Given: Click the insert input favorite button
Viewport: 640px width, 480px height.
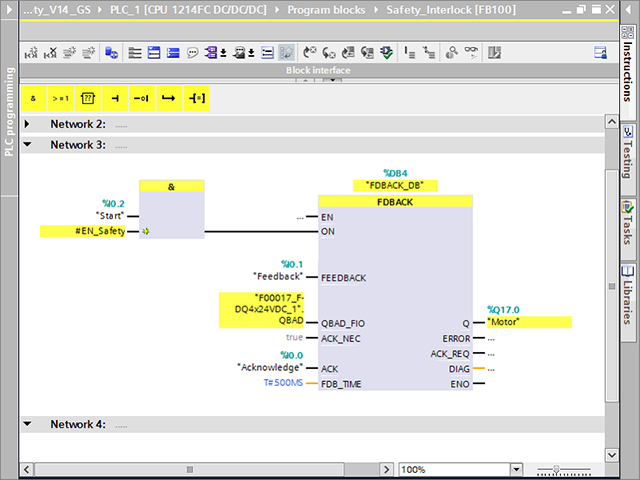Looking at the screenshot, I should click(115, 98).
